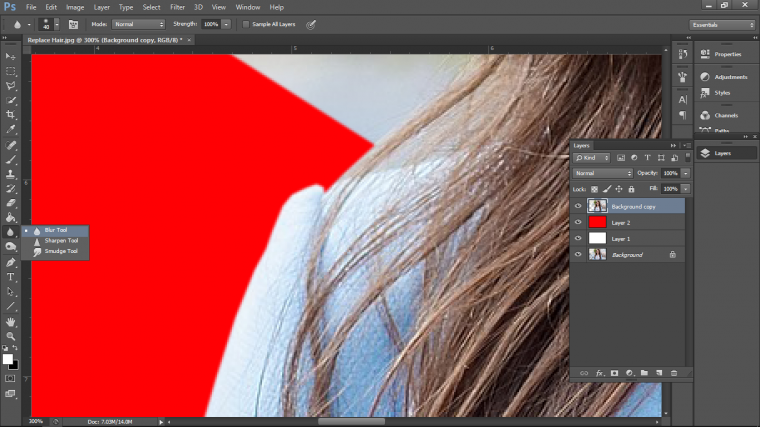Select the Replace Hair.jpg document tab

click(105, 40)
